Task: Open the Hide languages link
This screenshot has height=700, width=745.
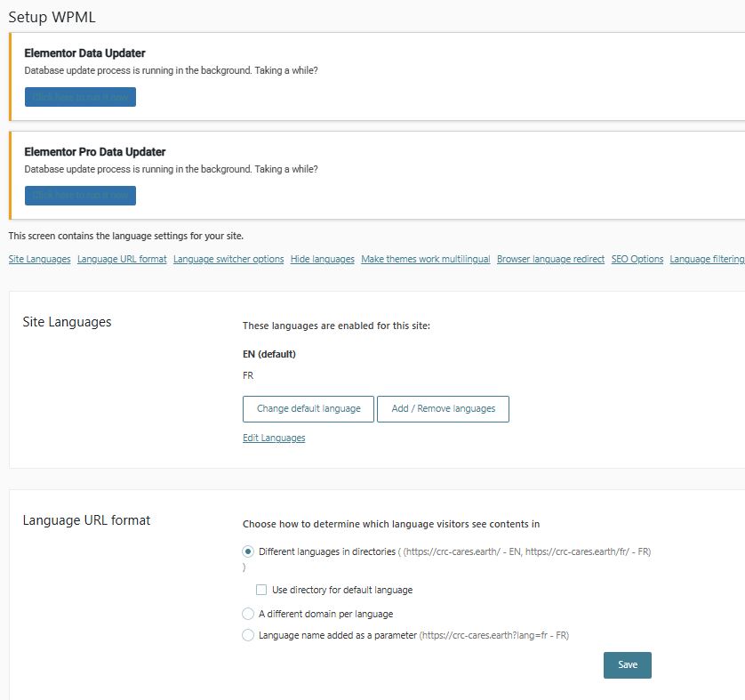Action: click(x=322, y=260)
